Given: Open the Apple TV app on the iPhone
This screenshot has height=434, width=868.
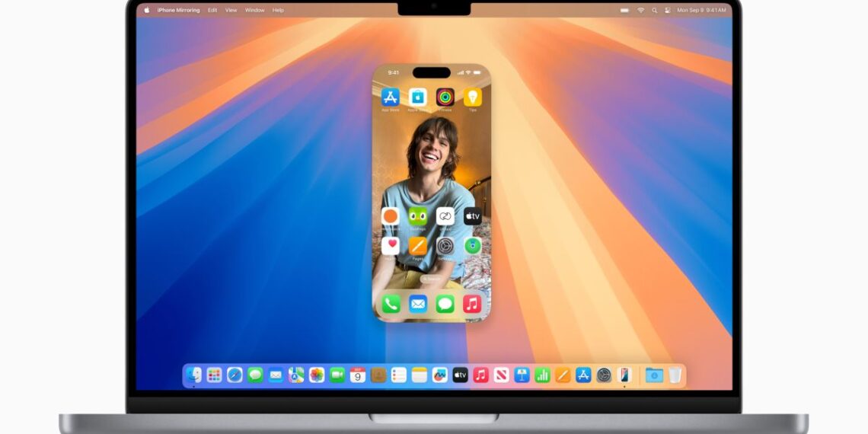Looking at the screenshot, I should (x=473, y=216).
